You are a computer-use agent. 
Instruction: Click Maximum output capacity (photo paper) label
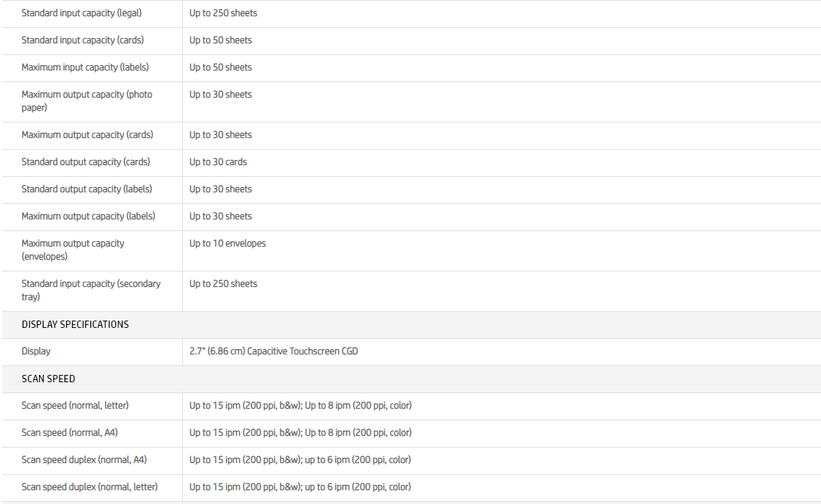pyautogui.click(x=87, y=101)
